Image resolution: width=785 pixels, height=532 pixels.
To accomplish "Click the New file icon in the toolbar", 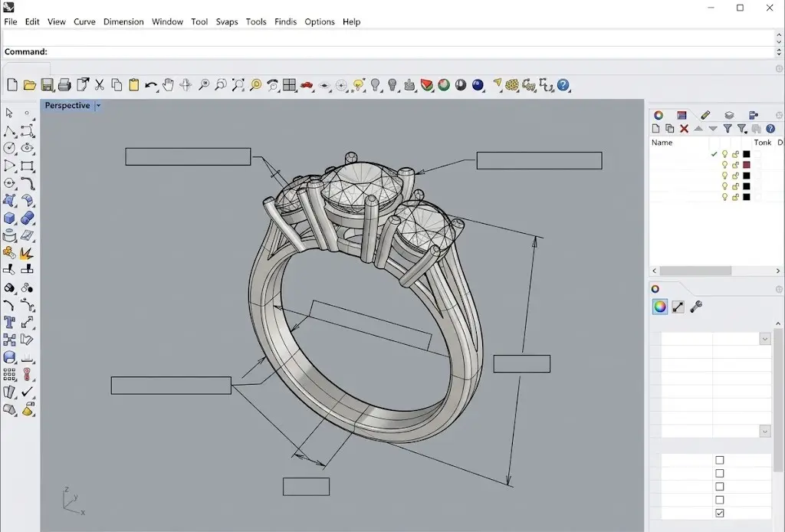I will pos(12,85).
